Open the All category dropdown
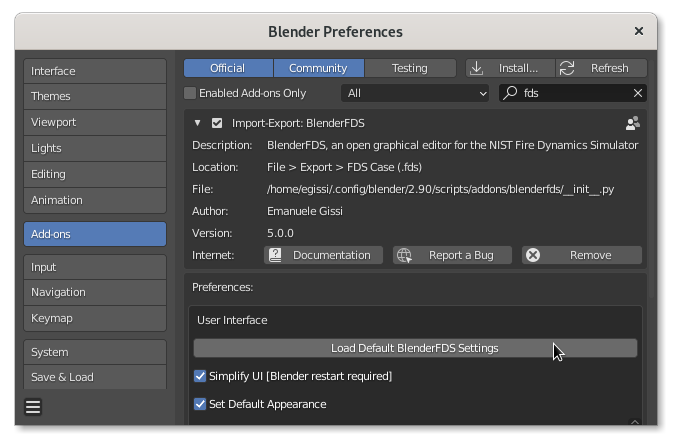 pos(415,93)
